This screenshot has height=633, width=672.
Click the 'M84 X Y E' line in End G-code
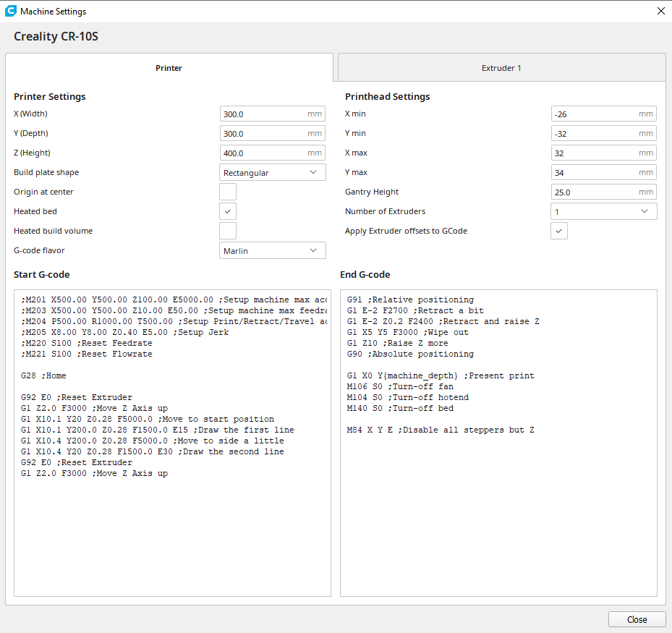tap(441, 430)
